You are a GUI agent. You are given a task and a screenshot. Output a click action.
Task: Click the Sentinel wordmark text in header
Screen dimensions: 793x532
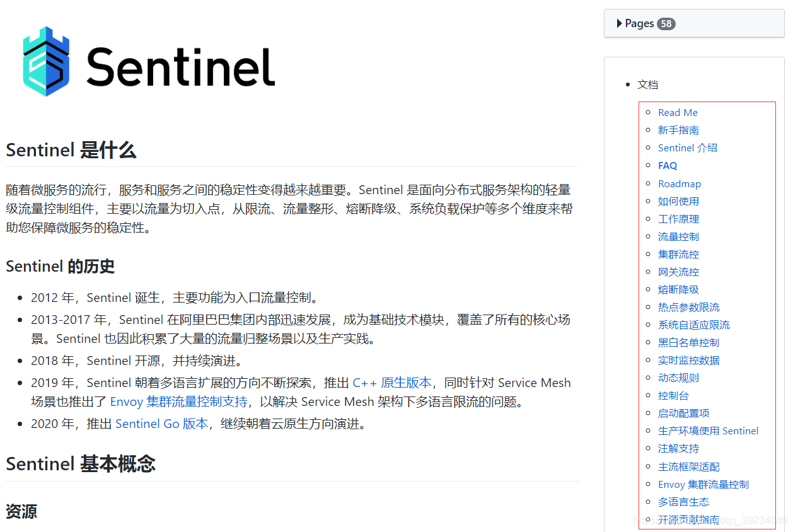pos(181,66)
